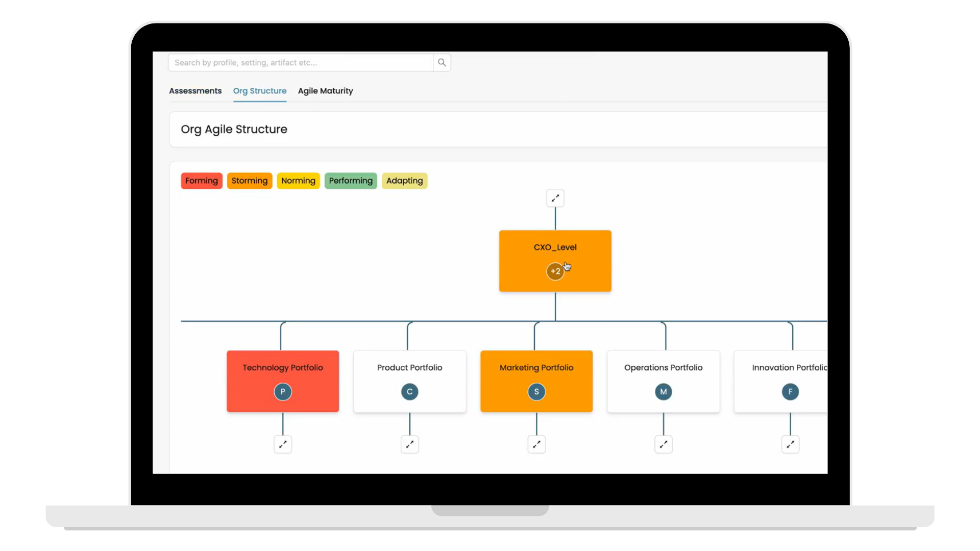Select the Org Structure tab
This screenshot has height=551, width=980.
point(259,91)
